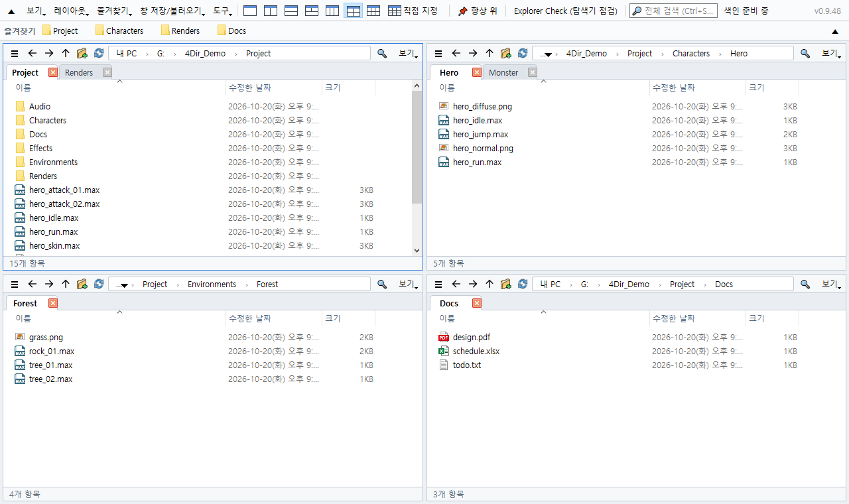This screenshot has height=504, width=849.
Task: Sort the Forest pane by the 크기 column
Action: [348, 318]
